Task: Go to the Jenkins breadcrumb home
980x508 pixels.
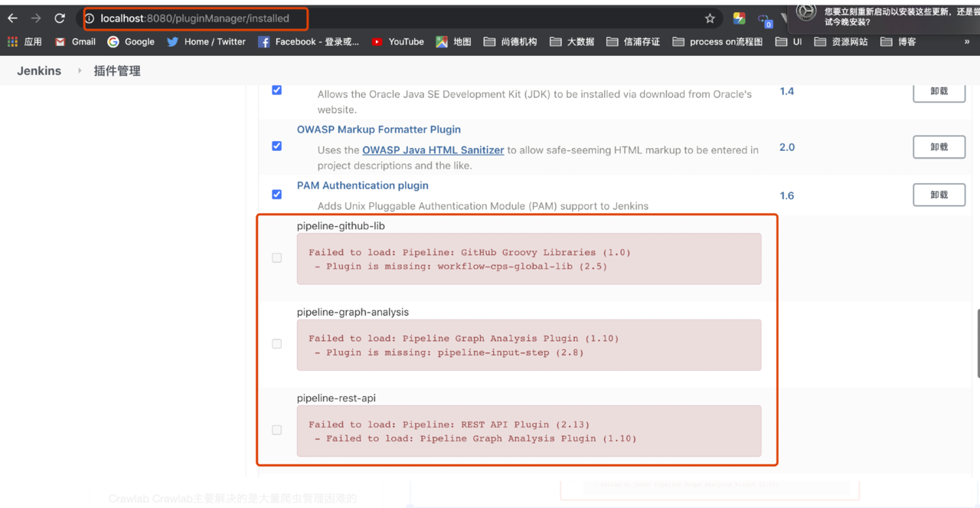Action: point(39,70)
